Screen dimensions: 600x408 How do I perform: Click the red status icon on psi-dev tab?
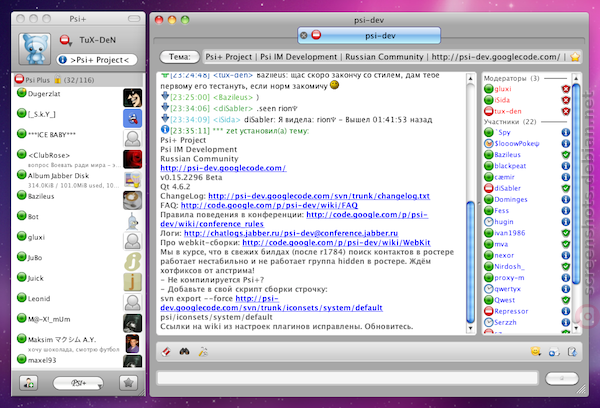click(x=316, y=35)
